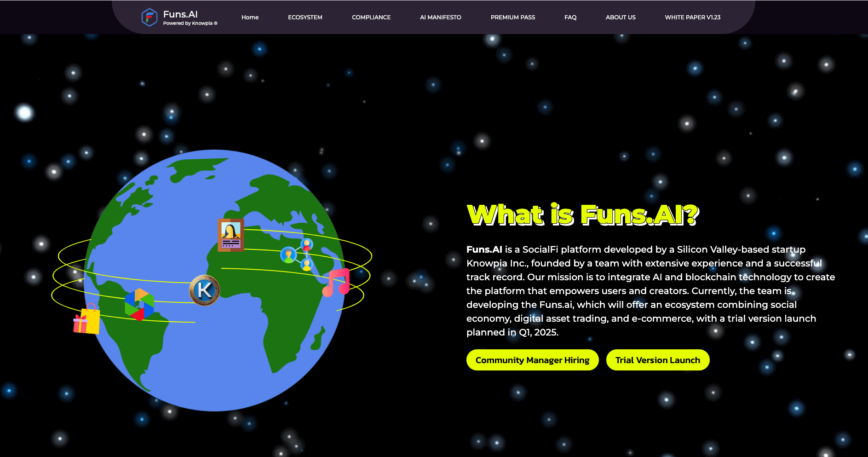This screenshot has width=868, height=457.
Task: Click the yellow shopping bag gift icon
Action: tap(87, 319)
